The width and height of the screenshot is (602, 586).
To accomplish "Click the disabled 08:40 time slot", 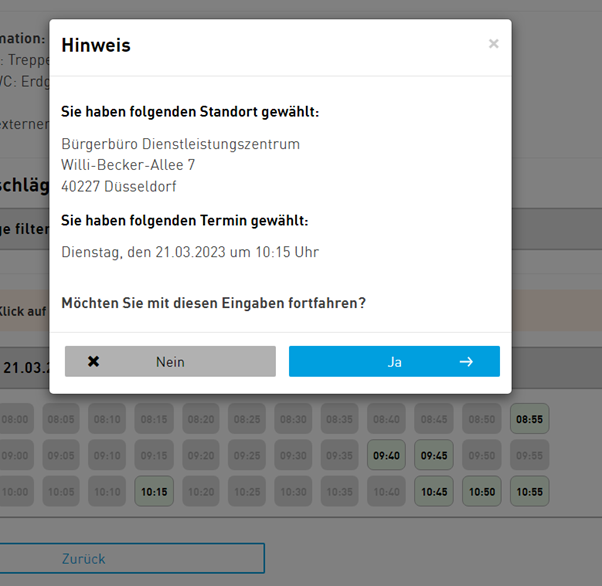I will click(x=386, y=419).
